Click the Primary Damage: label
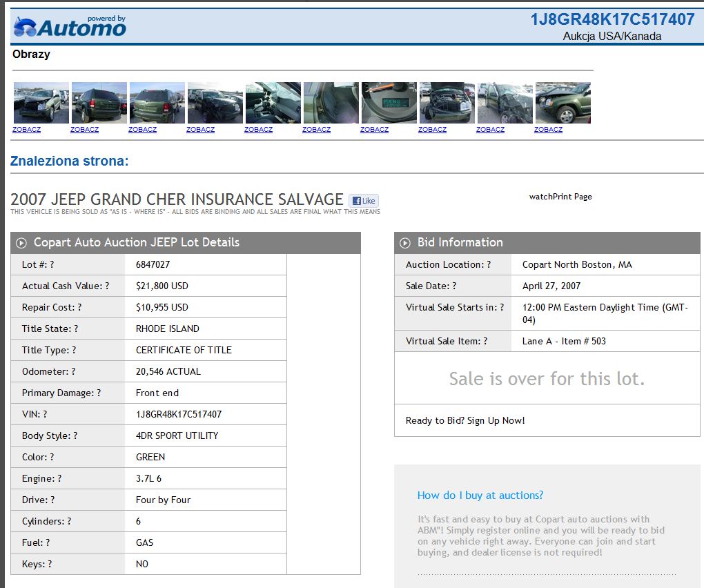Screen dimensions: 704x588 [x=61, y=393]
